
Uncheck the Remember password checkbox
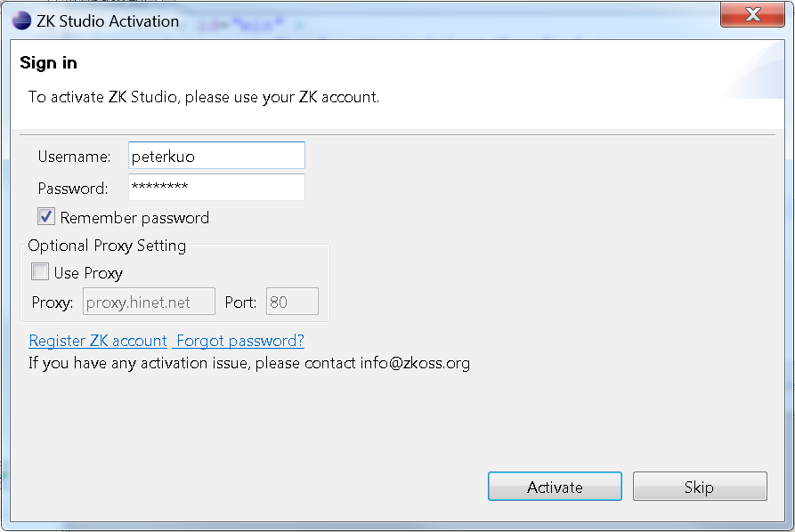[46, 217]
